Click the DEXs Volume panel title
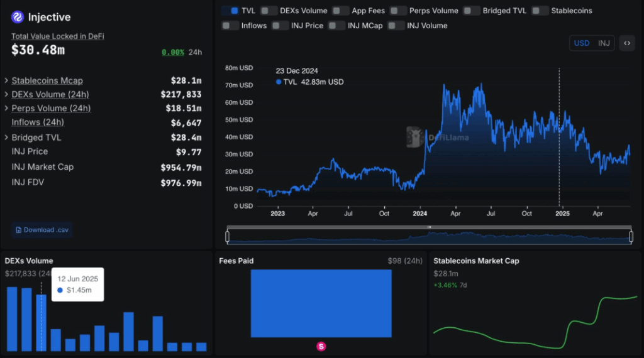The image size is (644, 358). click(29, 261)
